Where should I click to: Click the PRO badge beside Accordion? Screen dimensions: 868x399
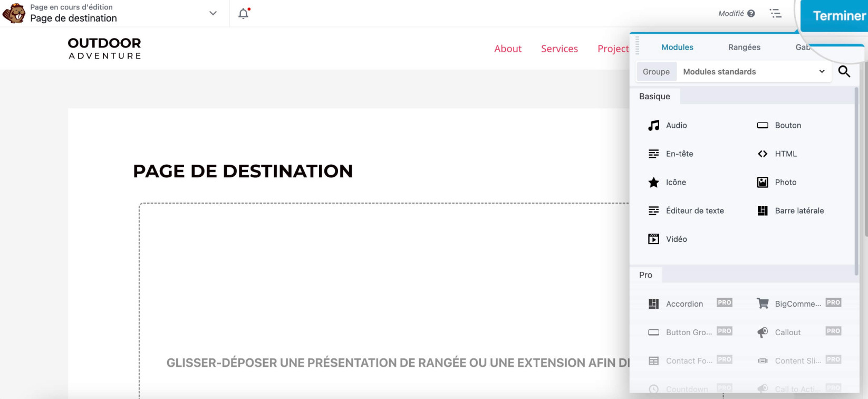[x=724, y=302]
